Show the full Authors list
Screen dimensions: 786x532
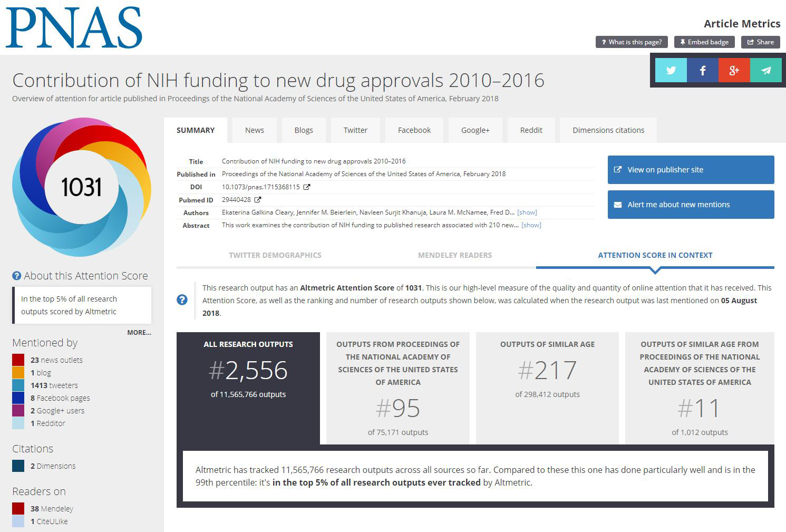pos(527,212)
